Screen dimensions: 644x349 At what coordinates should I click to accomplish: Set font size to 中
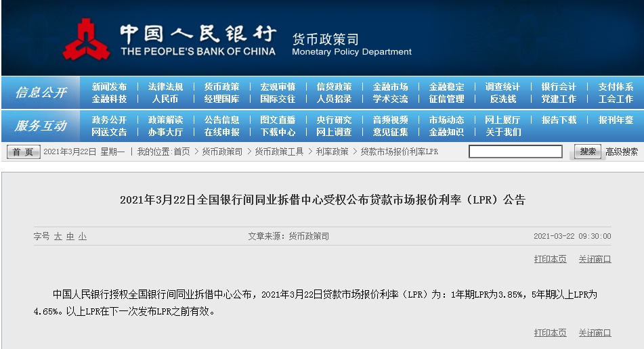point(70,236)
